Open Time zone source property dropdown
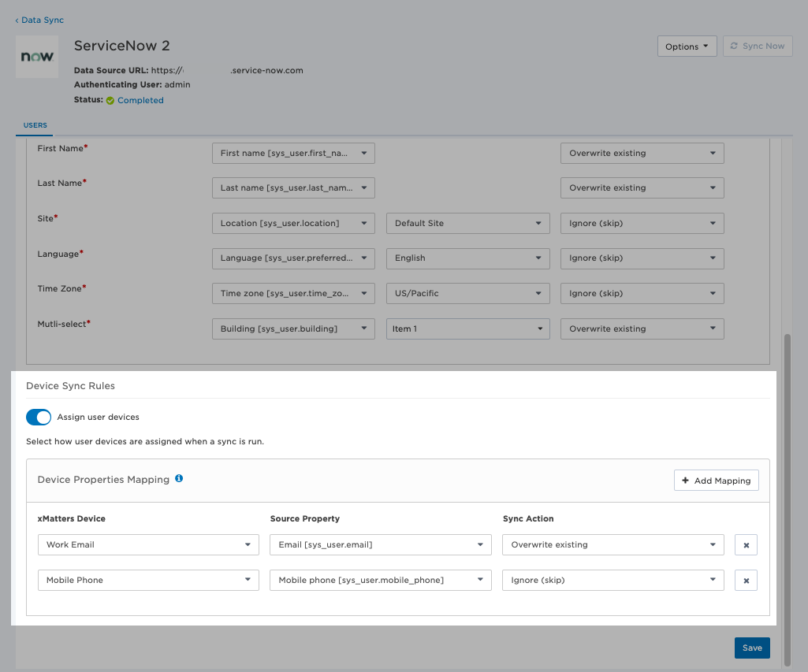This screenshot has width=808, height=672. tap(293, 294)
